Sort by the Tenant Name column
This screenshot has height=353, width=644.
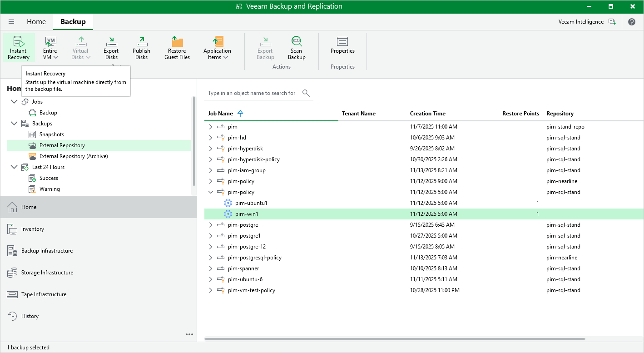click(x=359, y=114)
